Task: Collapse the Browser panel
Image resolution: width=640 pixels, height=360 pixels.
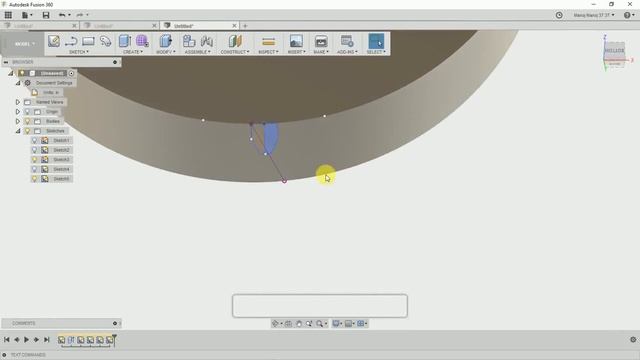Action: click(x=6, y=62)
